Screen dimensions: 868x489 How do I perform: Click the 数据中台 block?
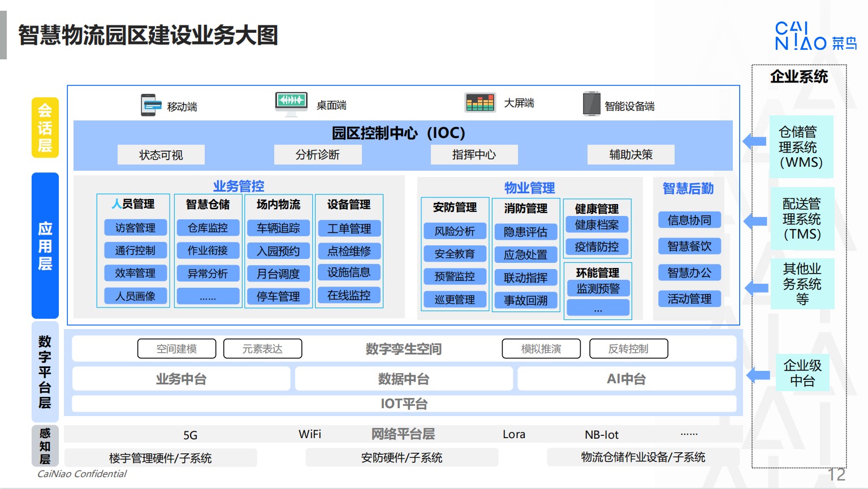(x=404, y=379)
